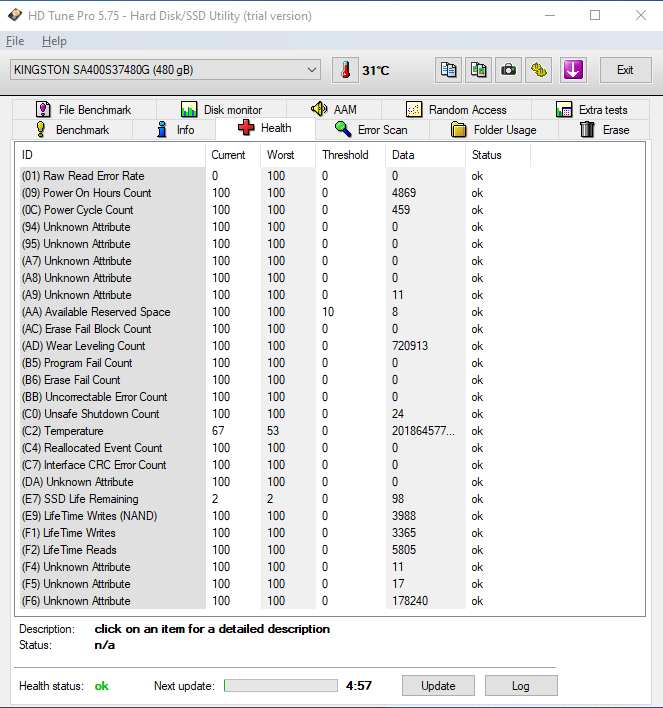The width and height of the screenshot is (663, 708).
Task: Click the Threshold column header
Action: pyautogui.click(x=350, y=155)
